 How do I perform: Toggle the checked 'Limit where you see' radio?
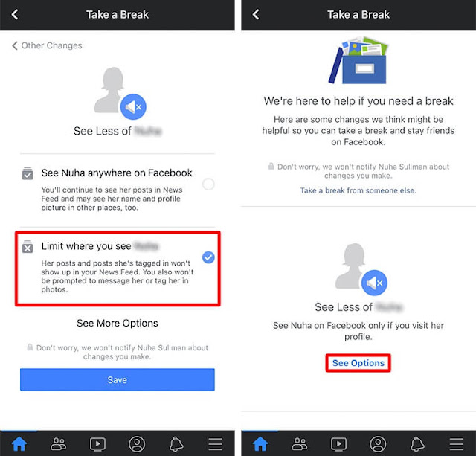[x=208, y=257]
